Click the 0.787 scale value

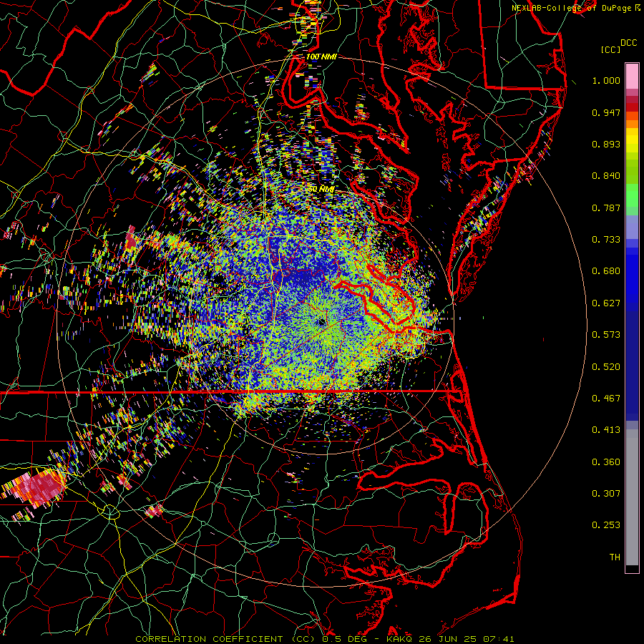click(x=606, y=208)
